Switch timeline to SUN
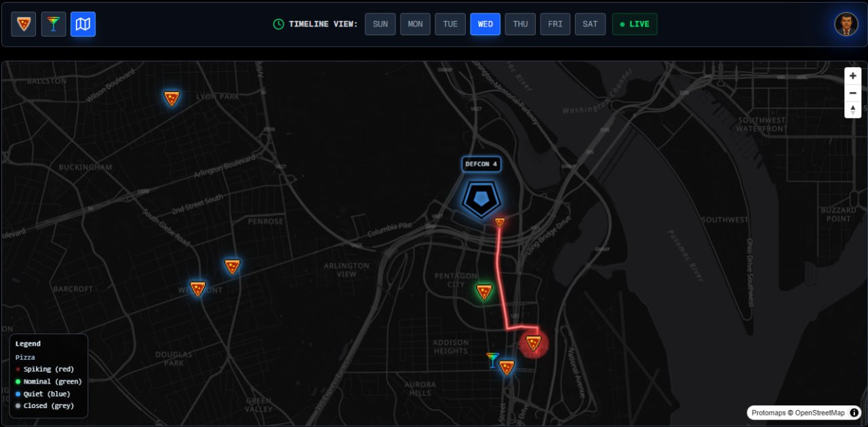Viewport: 868px width, 427px height. point(380,24)
